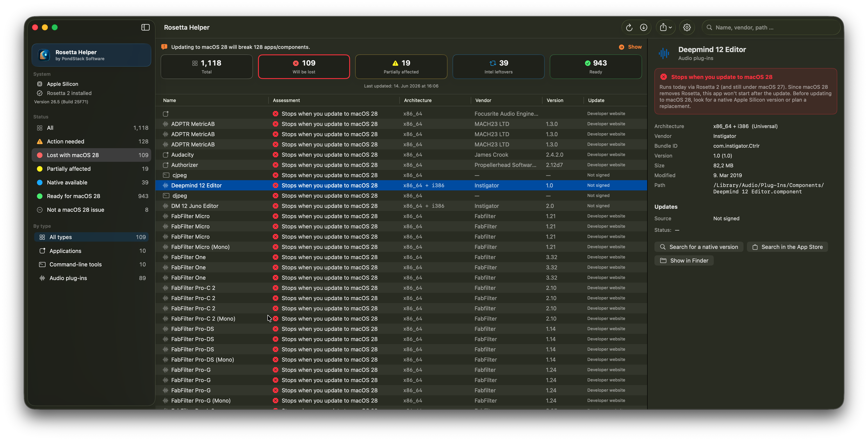Click the 19 Partially affected card
This screenshot has height=441, width=868.
(x=401, y=67)
